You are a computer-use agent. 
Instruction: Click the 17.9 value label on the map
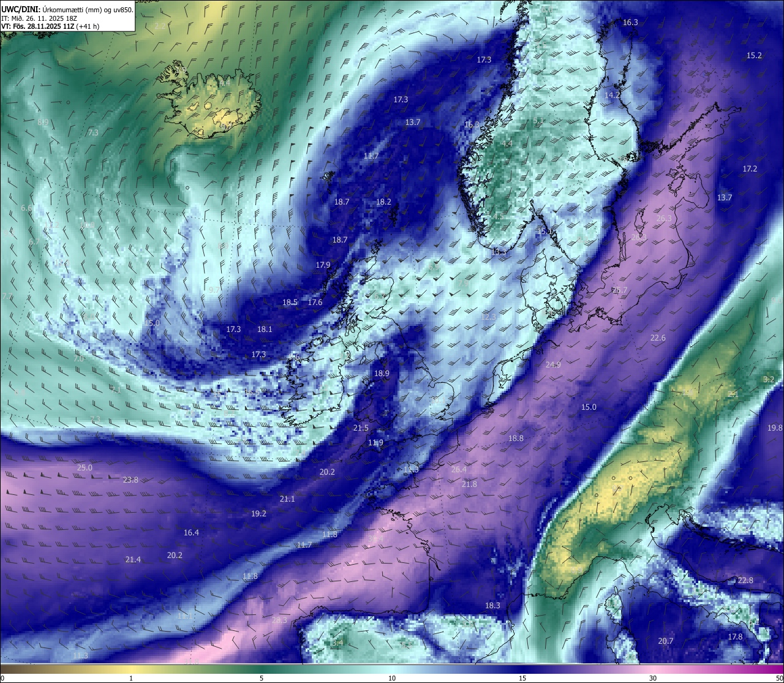[323, 265]
